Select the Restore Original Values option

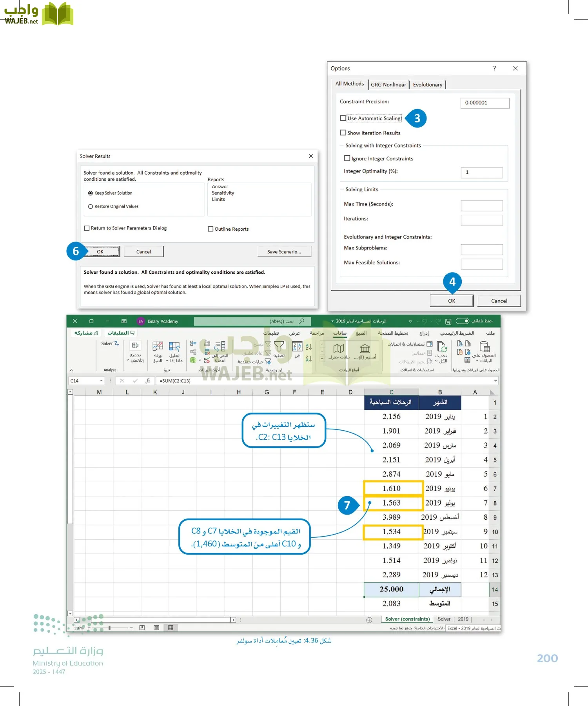click(91, 207)
